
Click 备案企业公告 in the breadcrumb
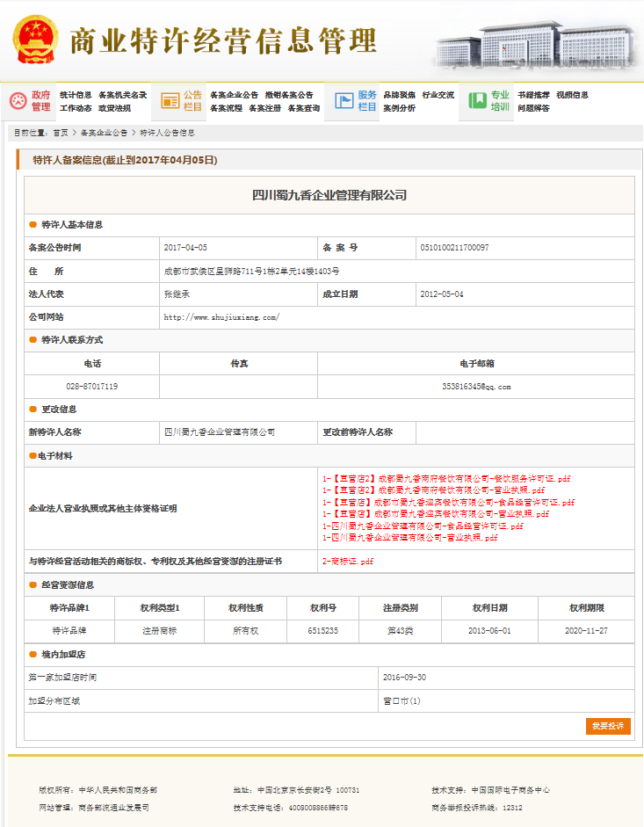[x=104, y=133]
